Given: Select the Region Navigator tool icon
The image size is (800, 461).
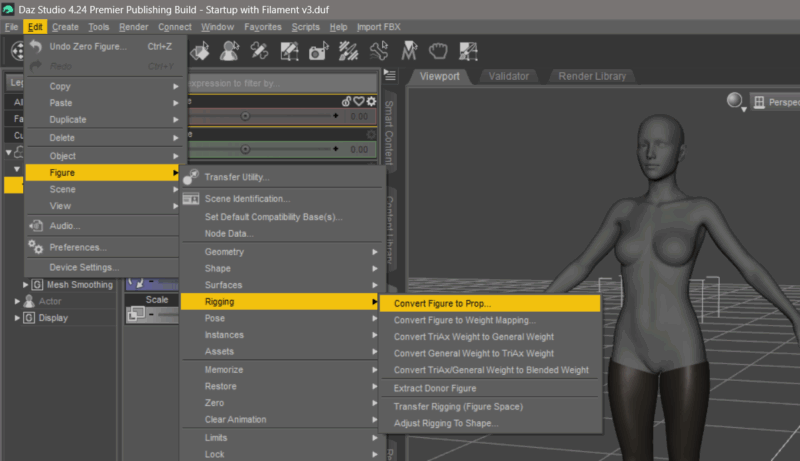Looking at the screenshot, I should (x=468, y=51).
